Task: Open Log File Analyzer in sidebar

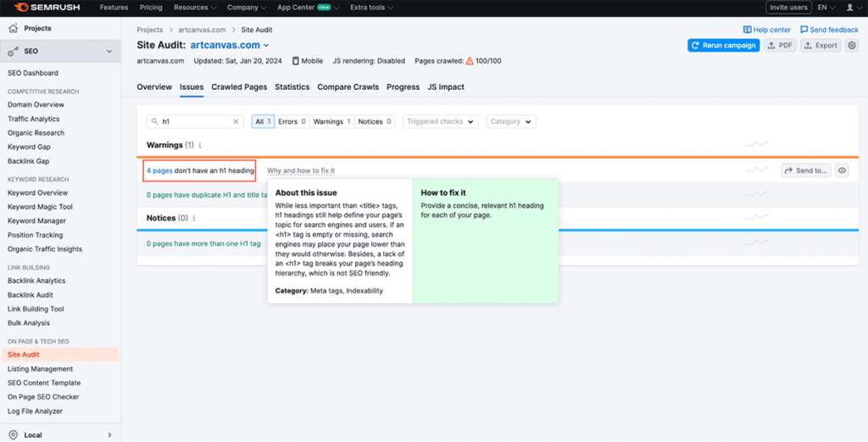Action: (x=35, y=411)
